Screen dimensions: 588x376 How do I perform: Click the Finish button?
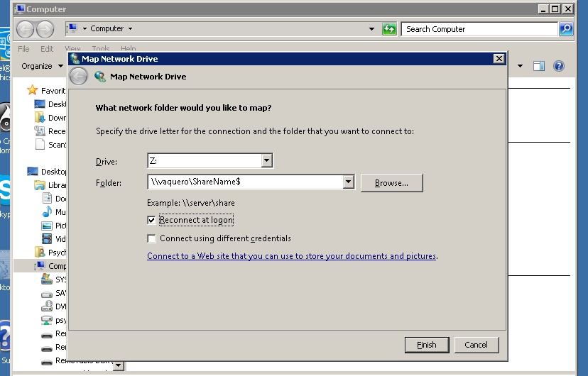tap(427, 345)
